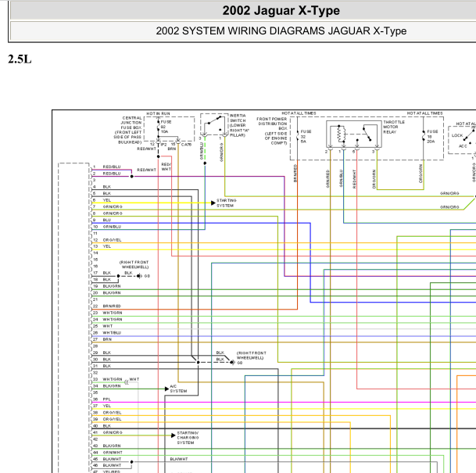Click the "ACC" ignition position label

pos(463,146)
